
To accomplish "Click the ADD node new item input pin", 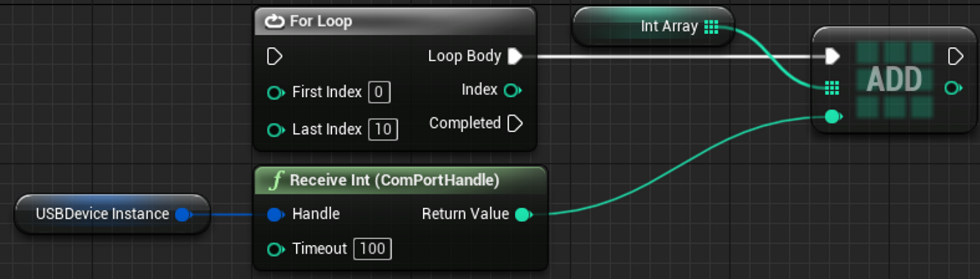I will 832,116.
